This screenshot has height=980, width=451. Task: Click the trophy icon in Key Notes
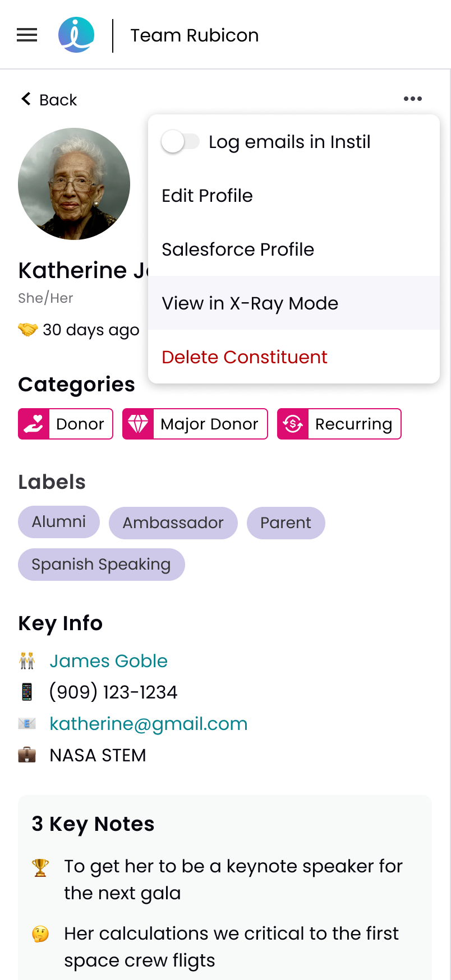(x=40, y=867)
